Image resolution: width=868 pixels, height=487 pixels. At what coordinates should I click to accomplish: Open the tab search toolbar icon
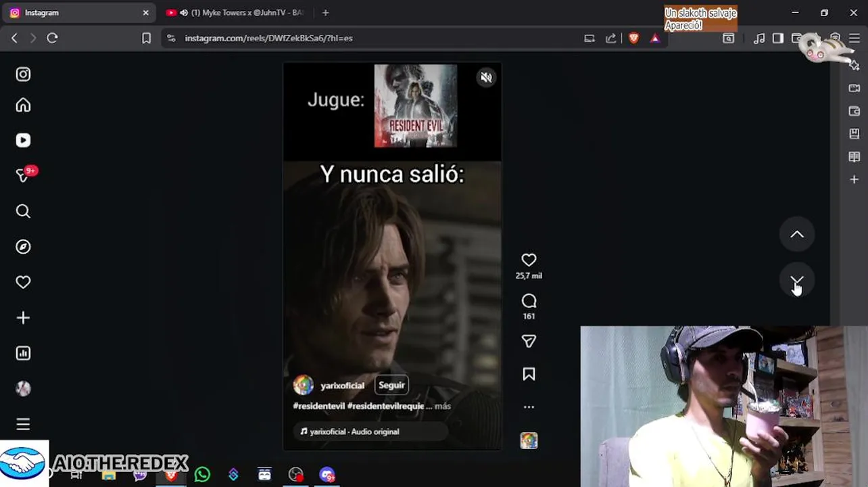(x=729, y=38)
